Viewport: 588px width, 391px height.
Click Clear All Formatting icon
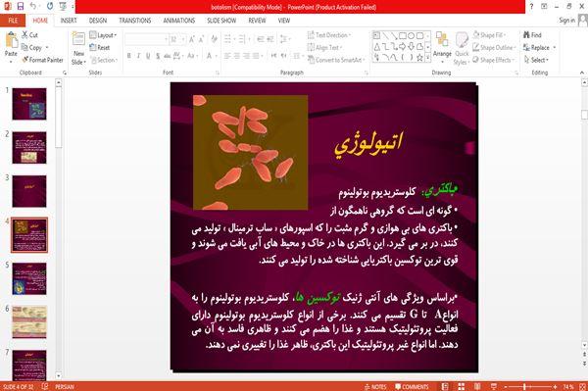(214, 39)
